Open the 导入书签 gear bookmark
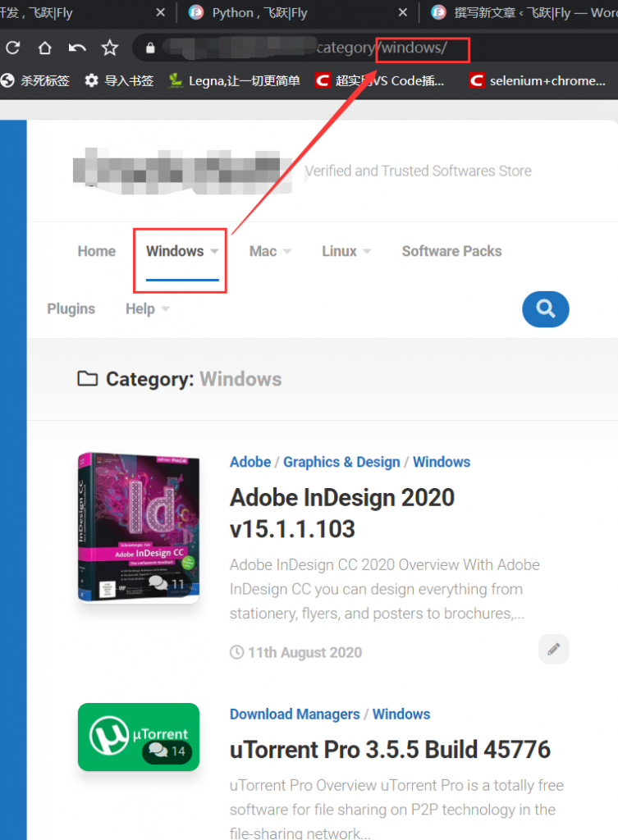Screen dimensions: 618x840 click(x=119, y=81)
